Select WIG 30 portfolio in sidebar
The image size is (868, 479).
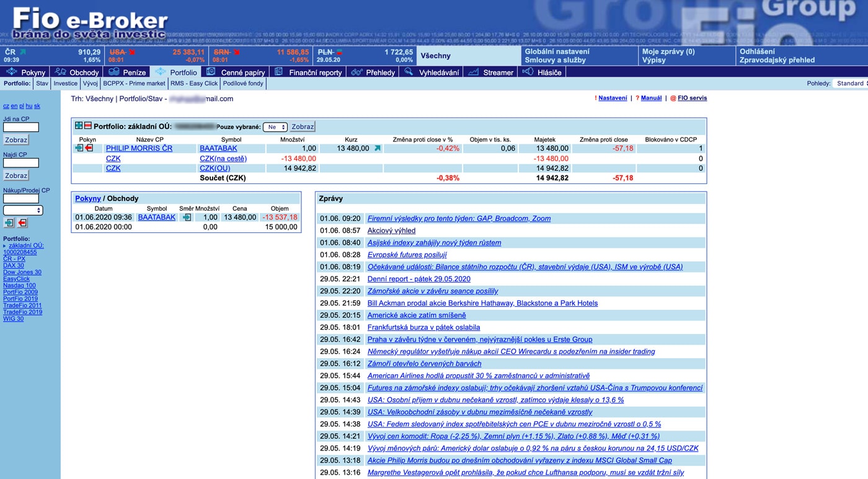coord(13,319)
